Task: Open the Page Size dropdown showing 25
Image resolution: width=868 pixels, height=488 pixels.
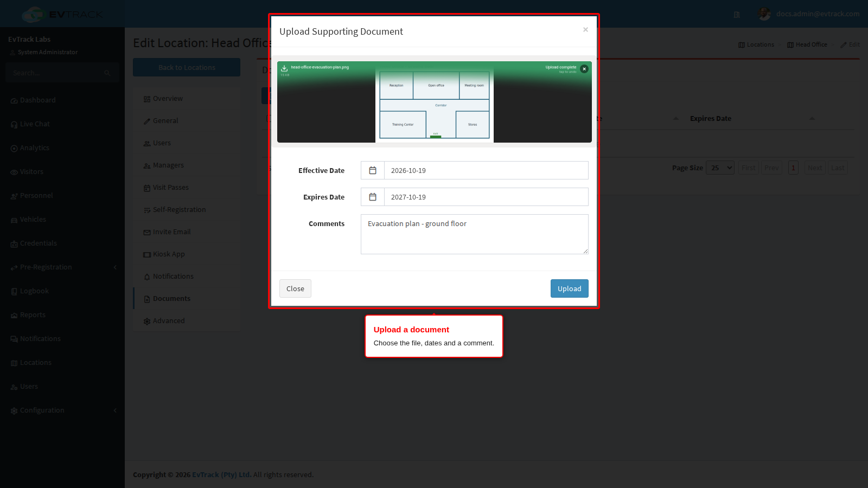Action: coord(720,168)
